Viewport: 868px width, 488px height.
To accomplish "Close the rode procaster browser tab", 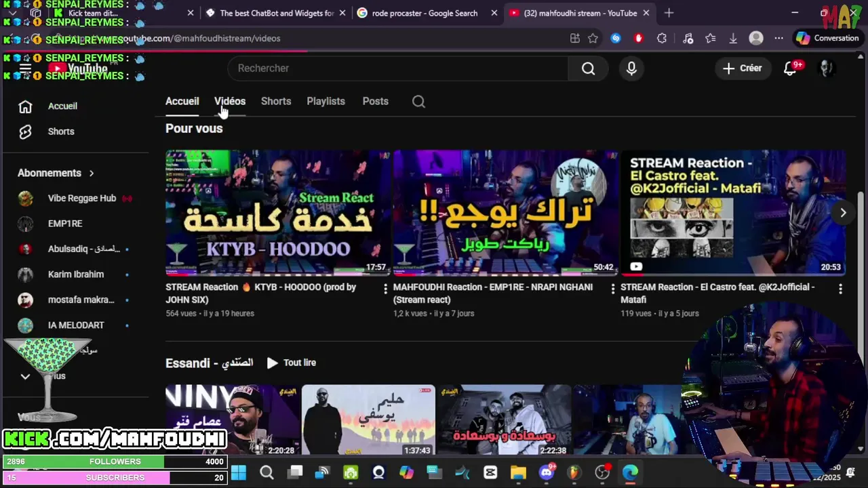I will 494,13.
